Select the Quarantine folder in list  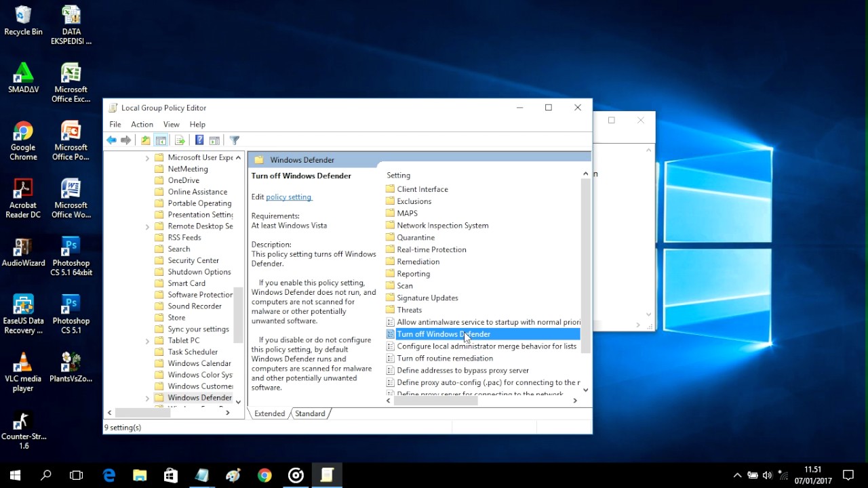pyautogui.click(x=416, y=238)
